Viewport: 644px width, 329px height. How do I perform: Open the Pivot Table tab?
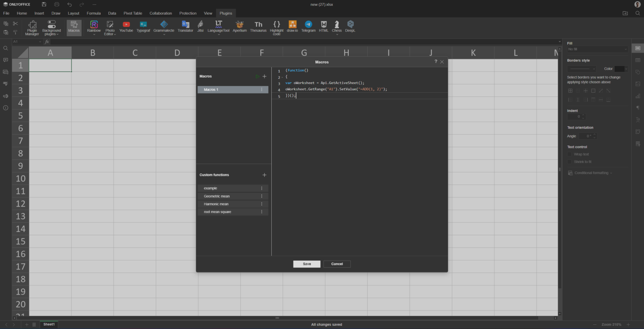[132, 13]
